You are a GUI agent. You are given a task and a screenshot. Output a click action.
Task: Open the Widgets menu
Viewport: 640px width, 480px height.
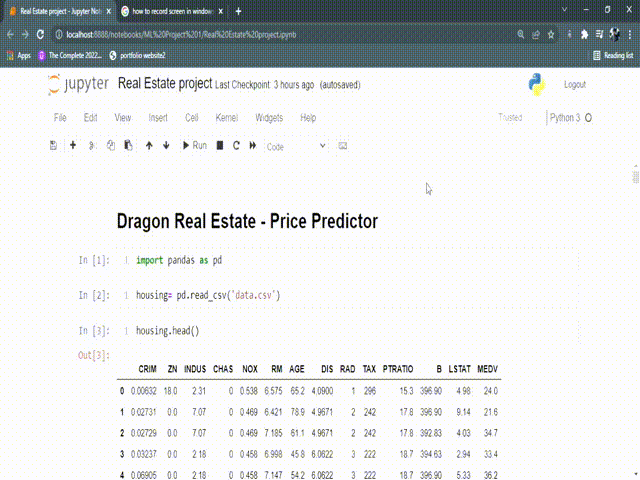[269, 118]
